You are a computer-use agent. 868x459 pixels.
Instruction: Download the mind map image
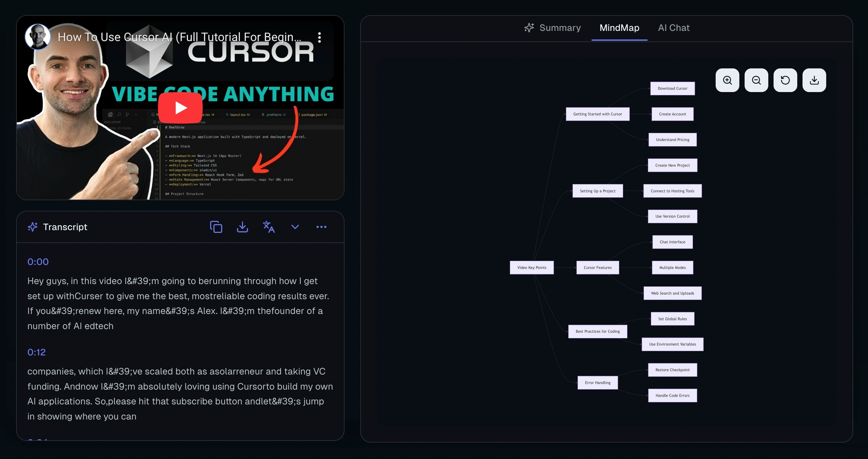pyautogui.click(x=814, y=80)
